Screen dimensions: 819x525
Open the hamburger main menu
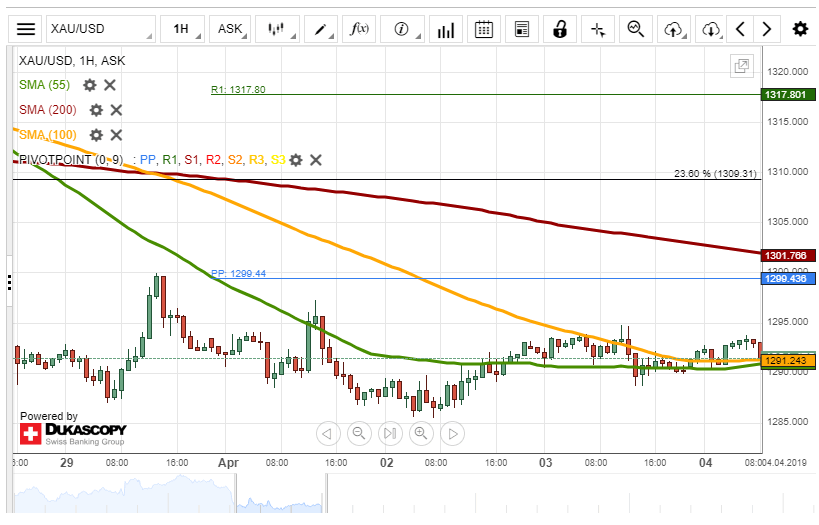click(26, 29)
